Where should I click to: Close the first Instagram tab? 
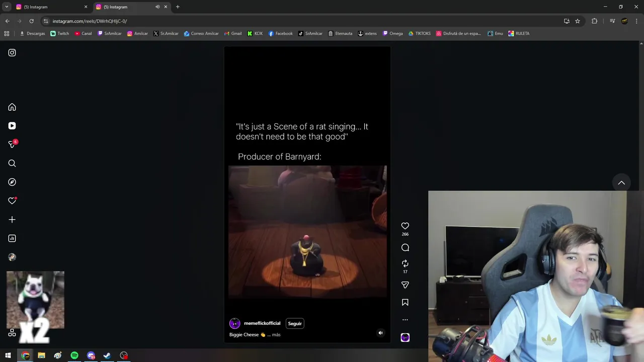86,7
